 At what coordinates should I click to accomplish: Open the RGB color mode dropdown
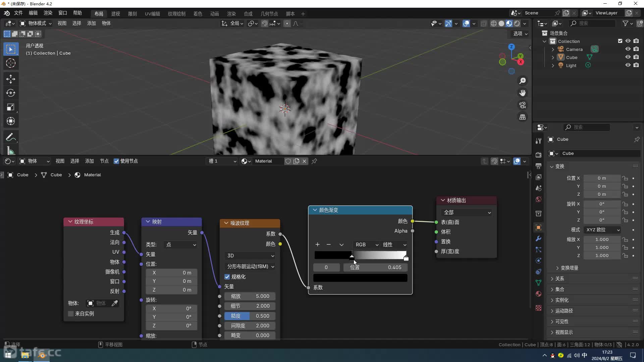pos(366,245)
